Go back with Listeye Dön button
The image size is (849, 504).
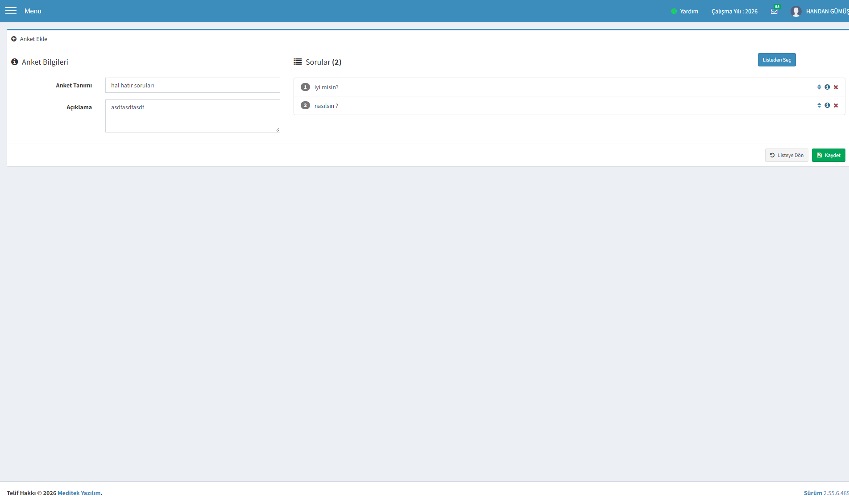786,155
